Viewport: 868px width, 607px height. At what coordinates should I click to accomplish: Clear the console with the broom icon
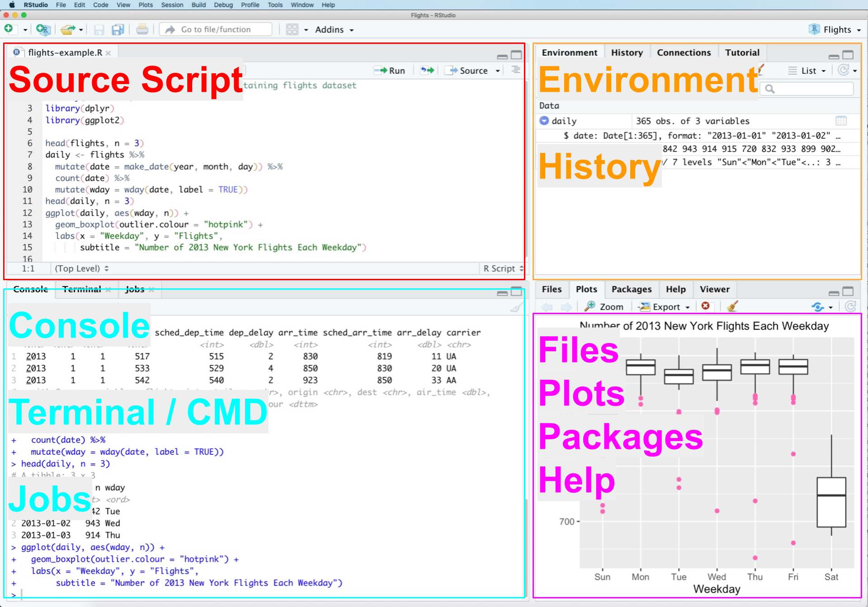(x=516, y=307)
